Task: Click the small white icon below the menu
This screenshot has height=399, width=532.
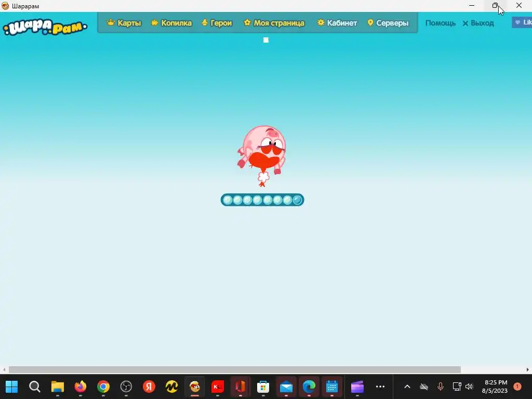Action: [x=266, y=40]
